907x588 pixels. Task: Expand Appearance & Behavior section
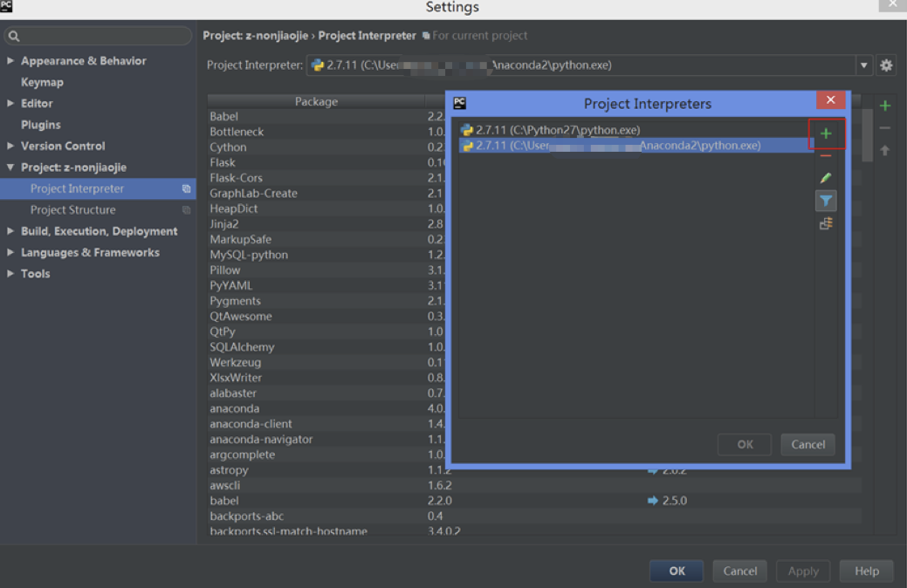(10, 61)
